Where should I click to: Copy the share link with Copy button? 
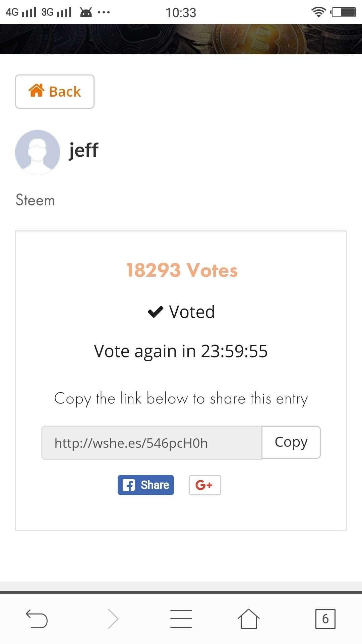291,442
